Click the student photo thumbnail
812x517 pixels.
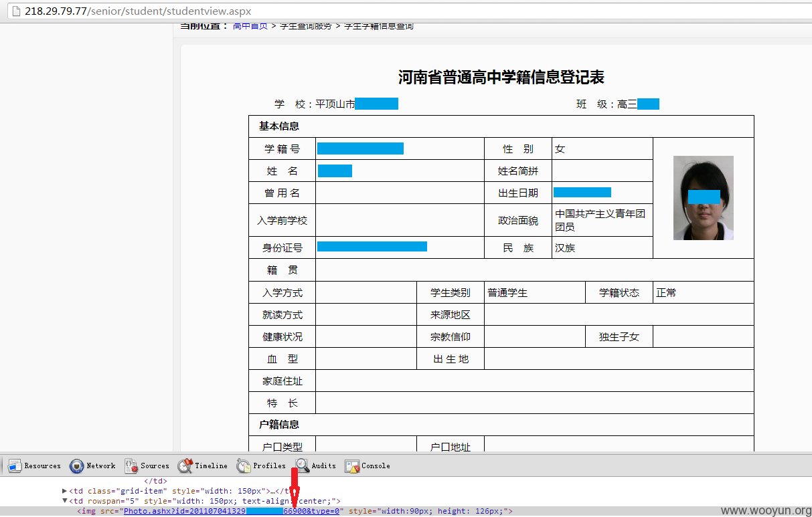click(x=703, y=198)
